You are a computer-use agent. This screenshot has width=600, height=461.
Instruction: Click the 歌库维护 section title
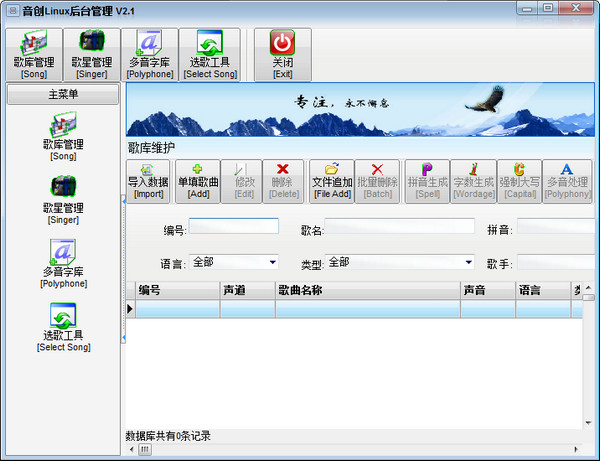coord(151,147)
